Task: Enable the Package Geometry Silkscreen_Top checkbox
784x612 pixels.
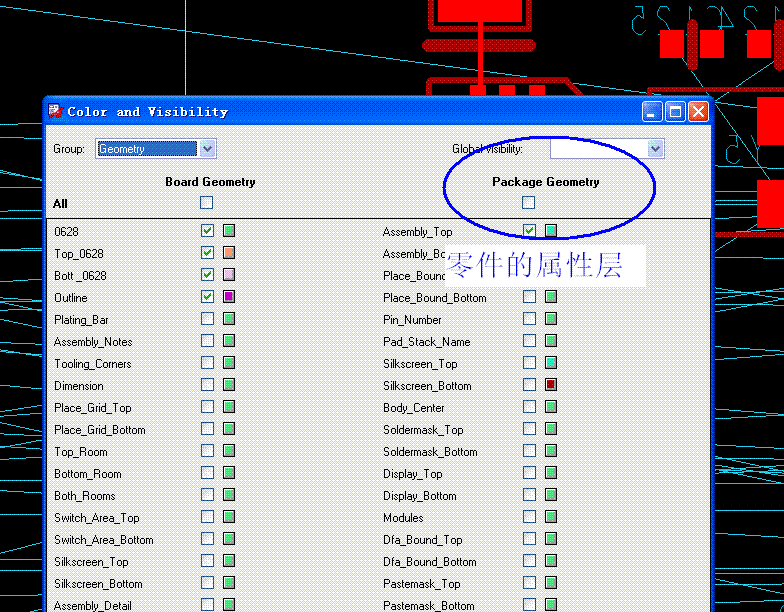Action: click(x=530, y=362)
